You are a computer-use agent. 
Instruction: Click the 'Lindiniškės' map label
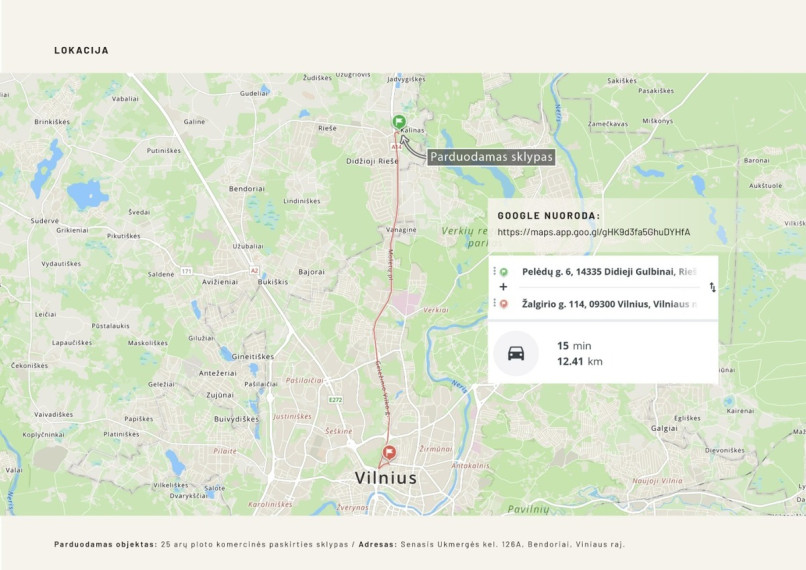coord(302,201)
